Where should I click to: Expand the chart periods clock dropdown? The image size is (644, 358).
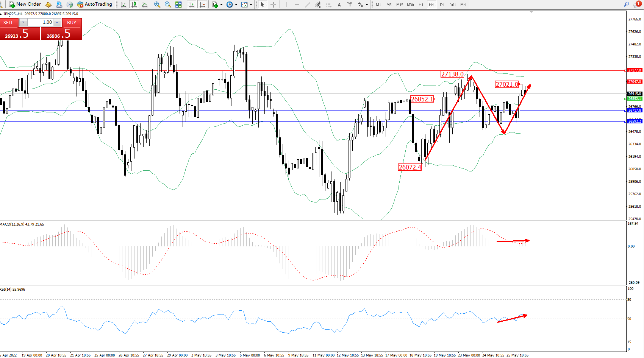tap(236, 5)
